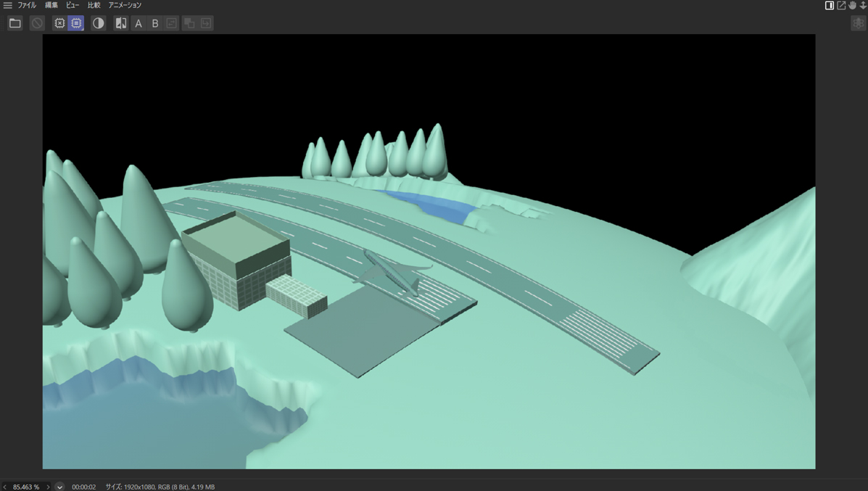Expand the zoom preset dropdown chevron
Screen dimensions: 868x491
pyautogui.click(x=59, y=487)
